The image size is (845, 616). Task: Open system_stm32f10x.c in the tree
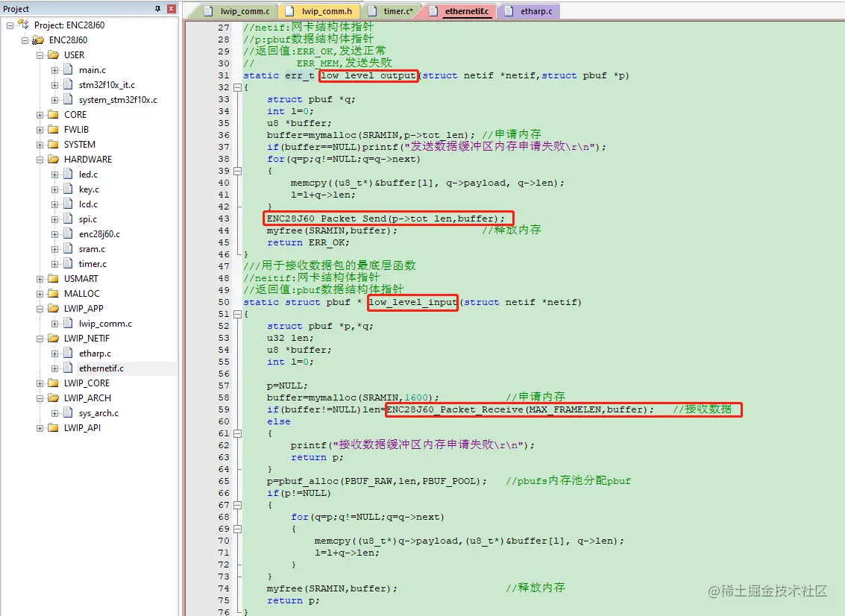(x=118, y=100)
